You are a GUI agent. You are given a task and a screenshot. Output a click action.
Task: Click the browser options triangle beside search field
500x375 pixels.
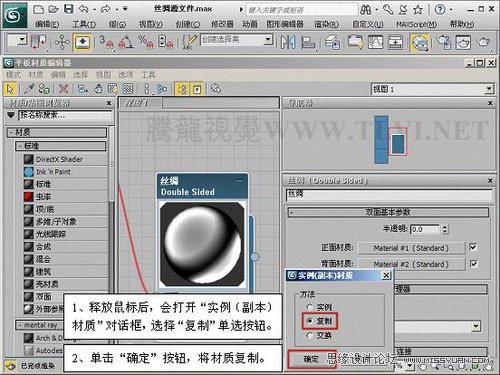click(x=11, y=115)
